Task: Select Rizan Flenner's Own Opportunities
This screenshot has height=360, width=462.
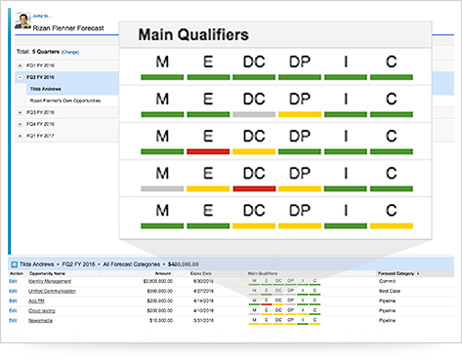Action: coord(65,101)
